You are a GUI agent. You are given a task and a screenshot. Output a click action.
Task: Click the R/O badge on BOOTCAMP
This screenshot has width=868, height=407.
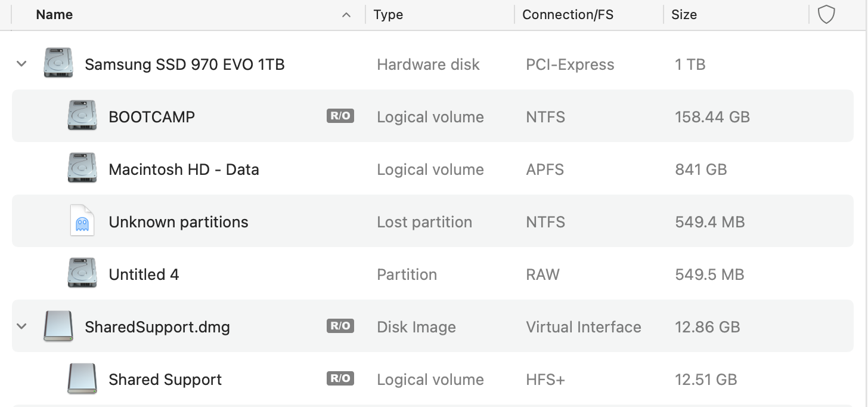[340, 116]
